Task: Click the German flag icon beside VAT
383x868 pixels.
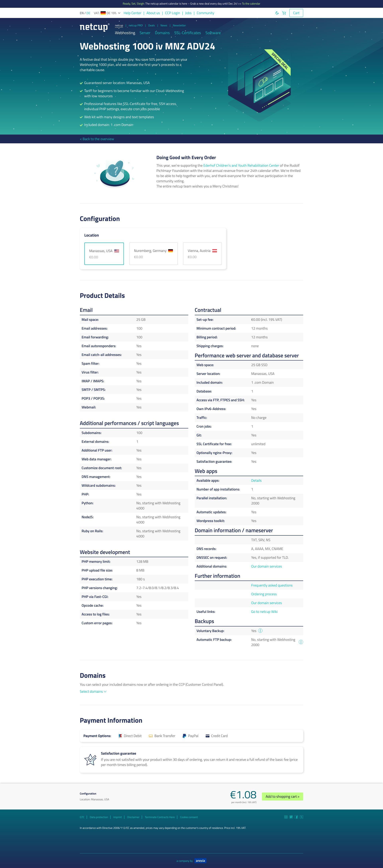Action: (103, 13)
